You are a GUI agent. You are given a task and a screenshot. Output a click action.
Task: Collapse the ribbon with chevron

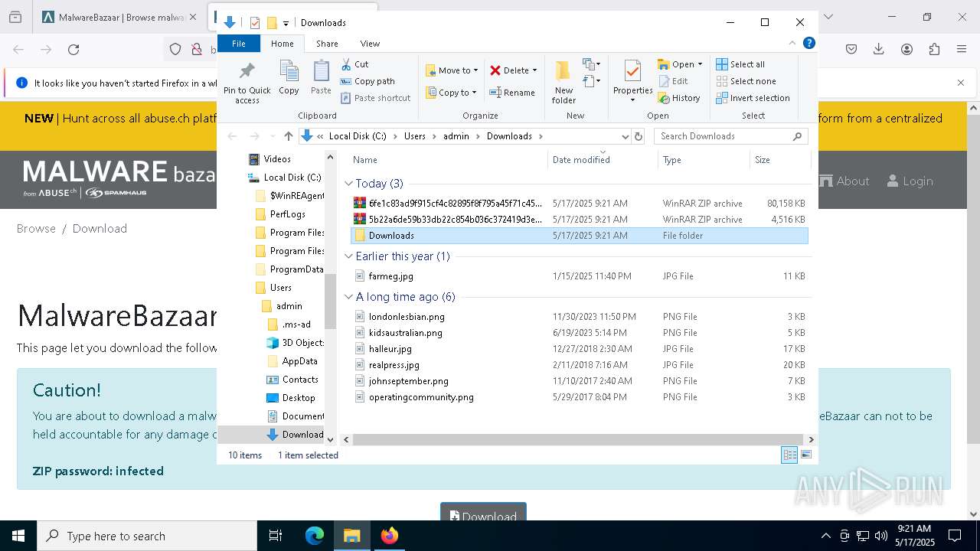click(x=792, y=43)
